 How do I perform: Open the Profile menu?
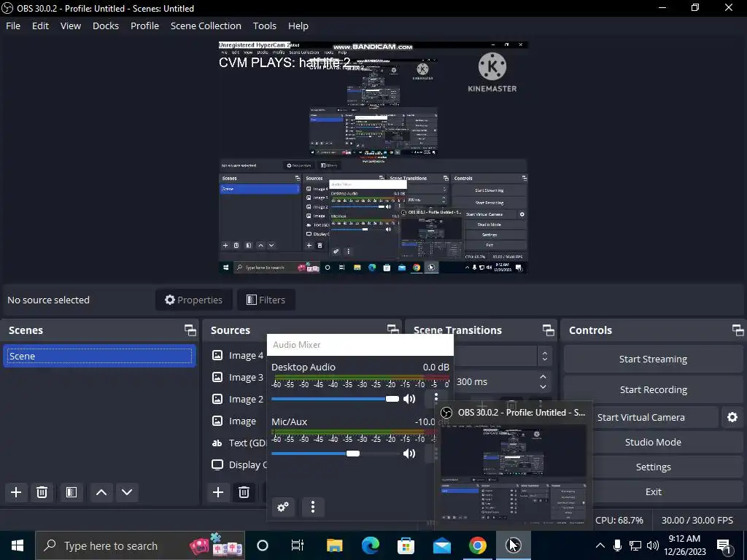pyautogui.click(x=145, y=26)
